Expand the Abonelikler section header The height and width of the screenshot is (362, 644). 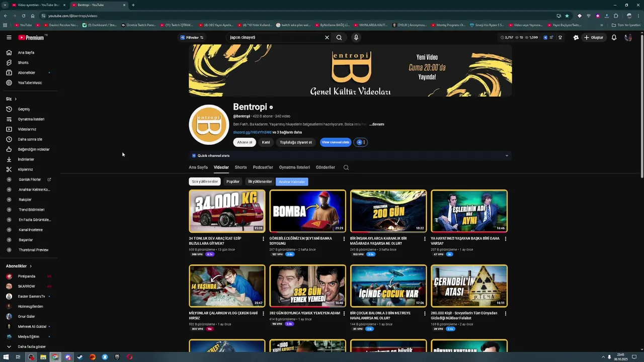tap(19, 266)
